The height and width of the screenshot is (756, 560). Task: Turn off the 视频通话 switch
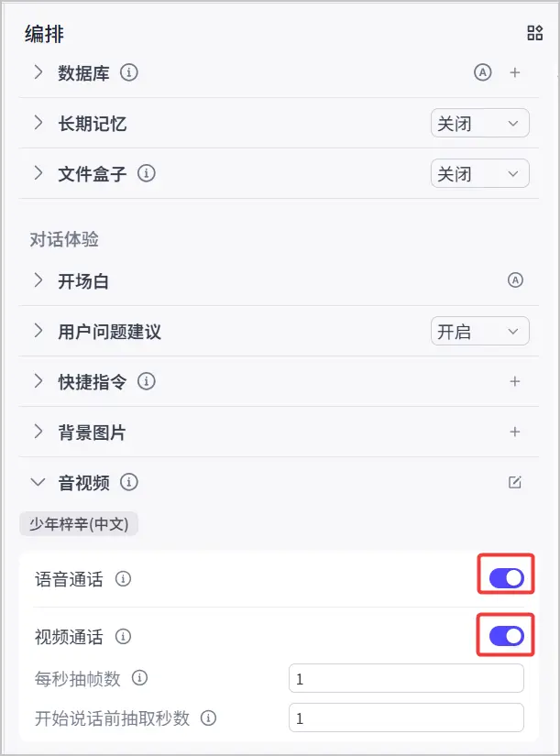pos(505,634)
